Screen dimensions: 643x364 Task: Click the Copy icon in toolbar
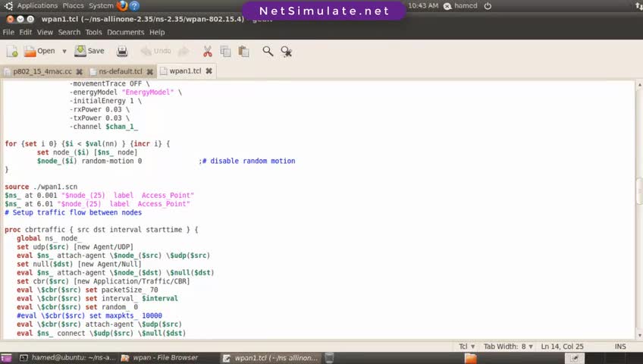point(225,52)
